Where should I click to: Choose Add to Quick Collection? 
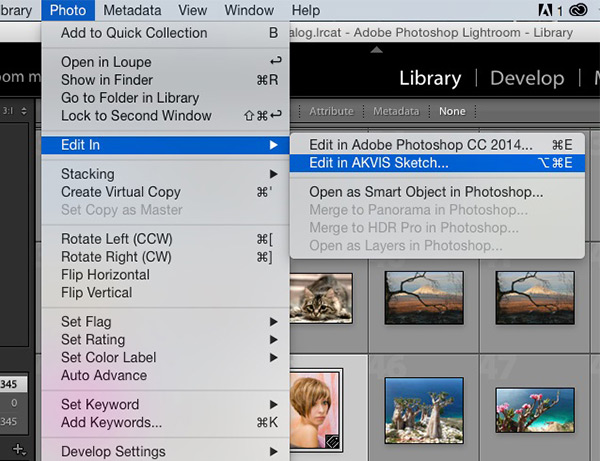165,33
